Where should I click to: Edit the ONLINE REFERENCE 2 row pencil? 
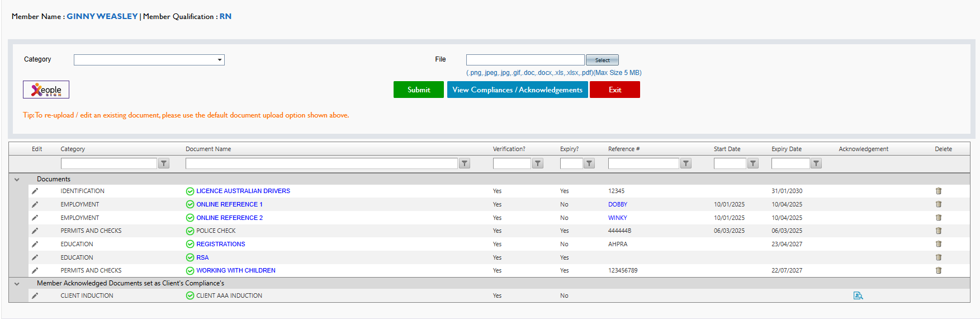tap(35, 218)
